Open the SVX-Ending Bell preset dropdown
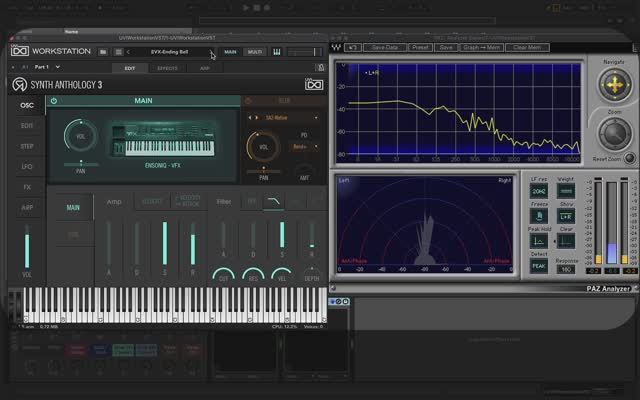Viewport: 640px width, 400px height. (169, 52)
